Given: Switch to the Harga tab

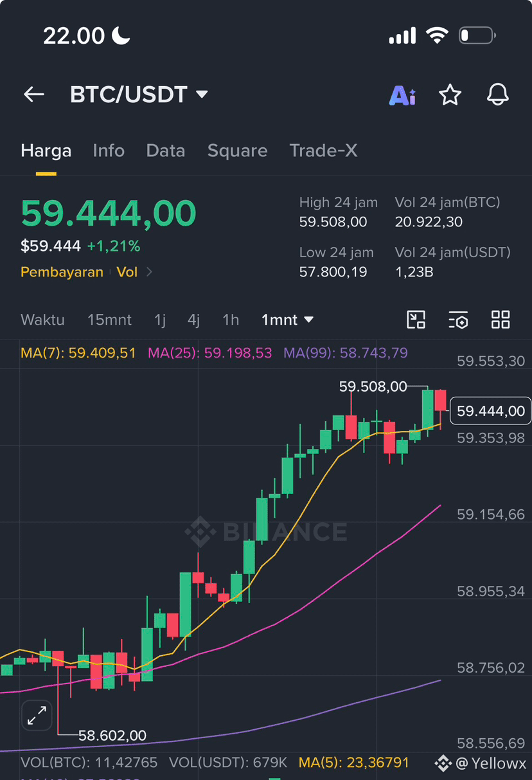Looking at the screenshot, I should point(46,150).
